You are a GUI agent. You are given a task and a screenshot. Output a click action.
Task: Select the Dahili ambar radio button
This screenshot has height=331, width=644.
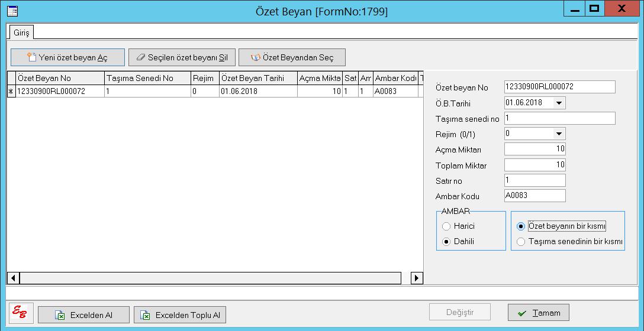pos(446,241)
